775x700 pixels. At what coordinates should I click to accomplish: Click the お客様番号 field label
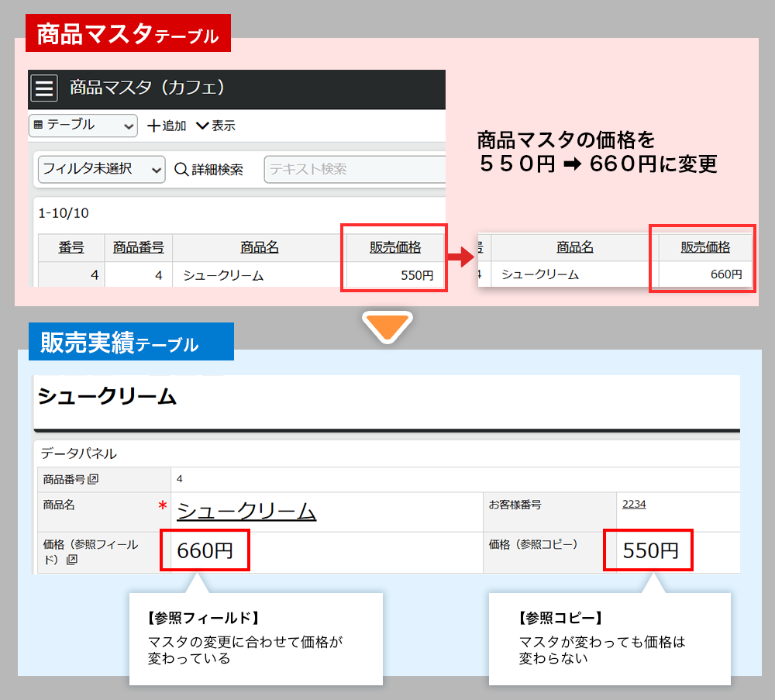(x=515, y=505)
